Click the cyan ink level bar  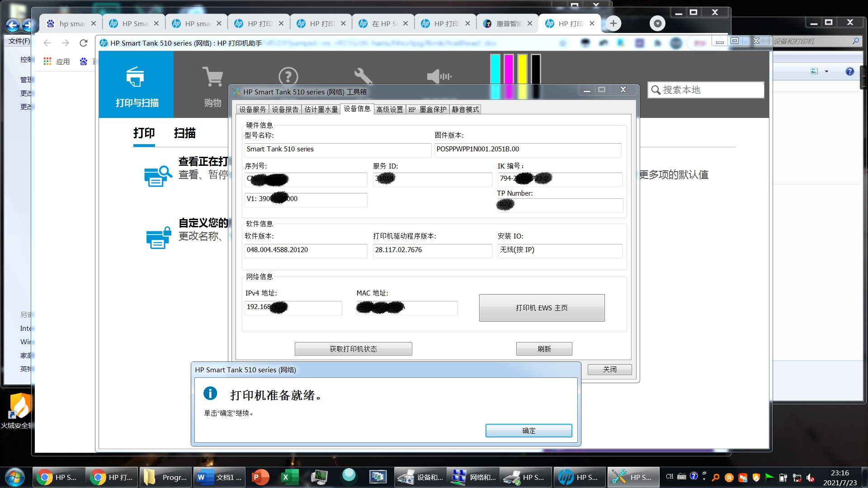[x=495, y=76]
